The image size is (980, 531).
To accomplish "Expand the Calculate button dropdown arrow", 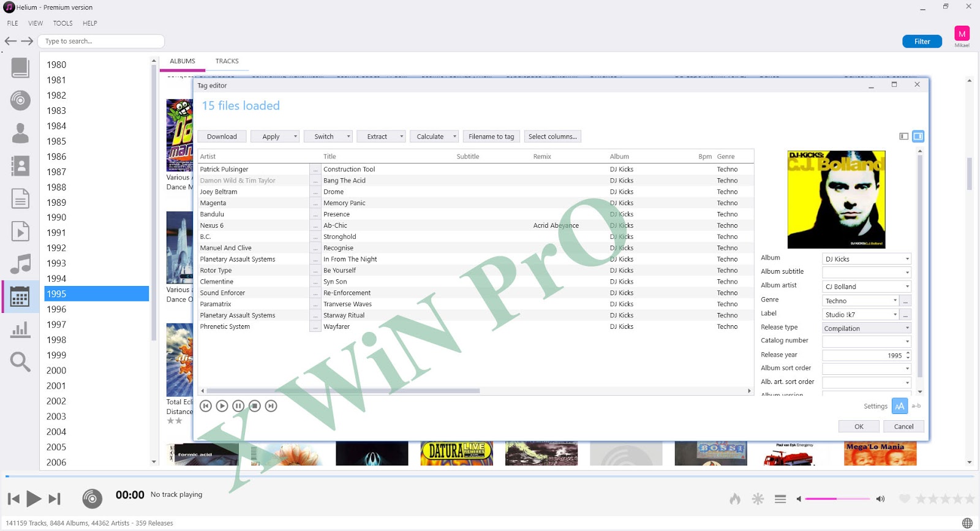I will pos(454,137).
